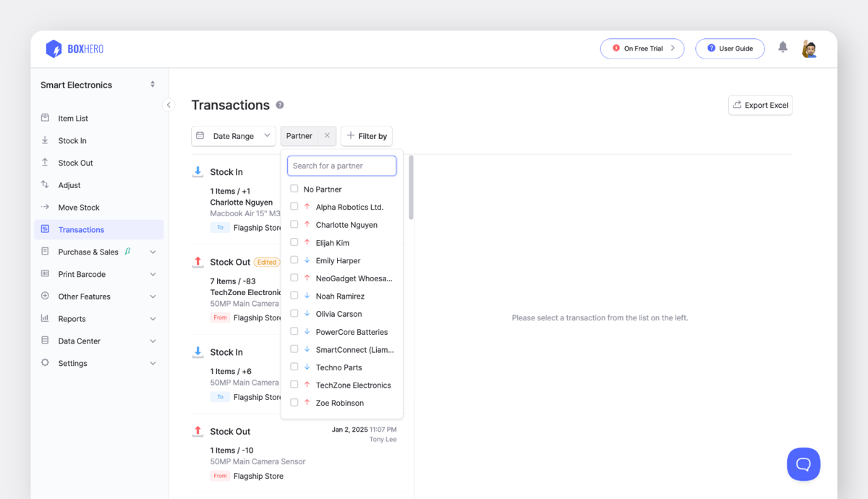Click the Export Excel button
This screenshot has height=499, width=868.
(760, 105)
